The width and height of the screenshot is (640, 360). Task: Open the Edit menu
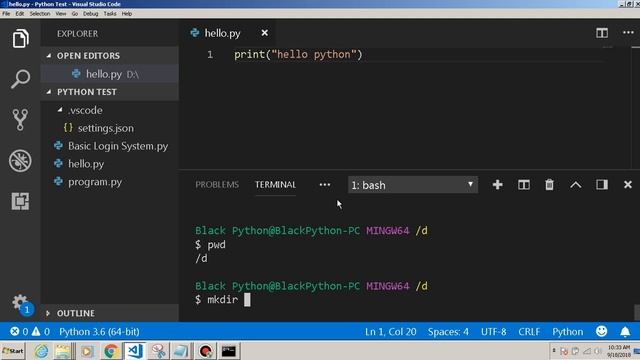[20, 13]
